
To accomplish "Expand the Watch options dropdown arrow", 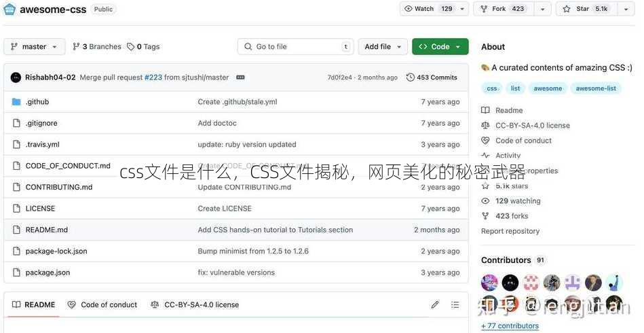I will click(x=462, y=9).
